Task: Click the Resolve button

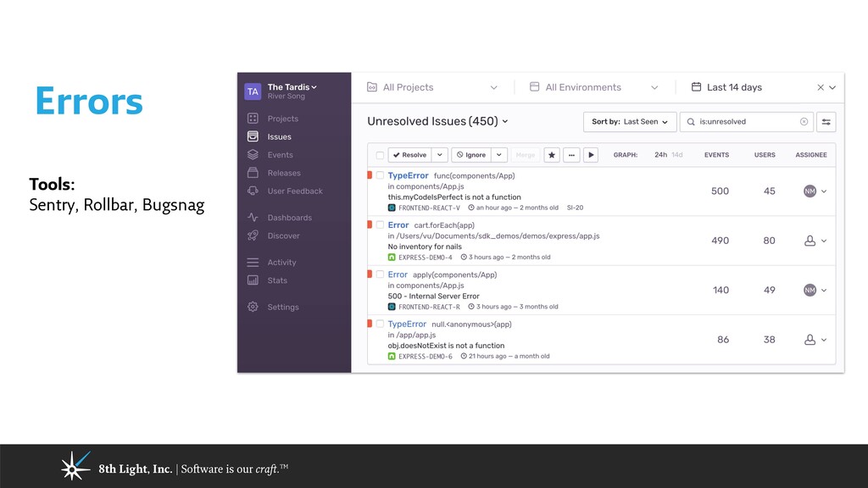Action: [x=409, y=155]
